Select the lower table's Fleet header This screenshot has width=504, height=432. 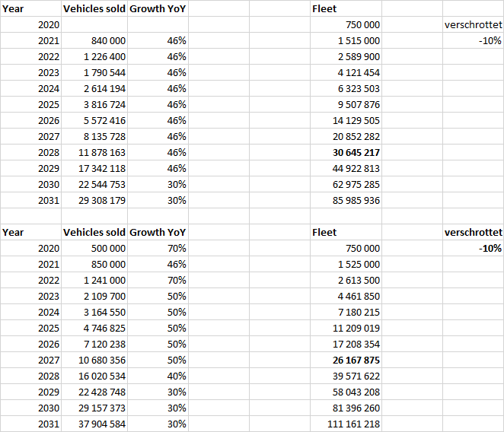click(x=324, y=233)
